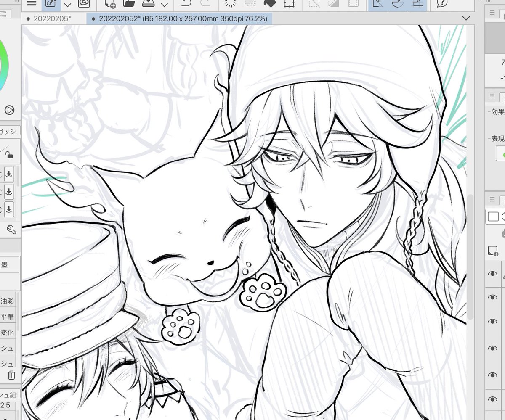
Task: Open the layer property panel menu icon
Action: [x=492, y=96]
